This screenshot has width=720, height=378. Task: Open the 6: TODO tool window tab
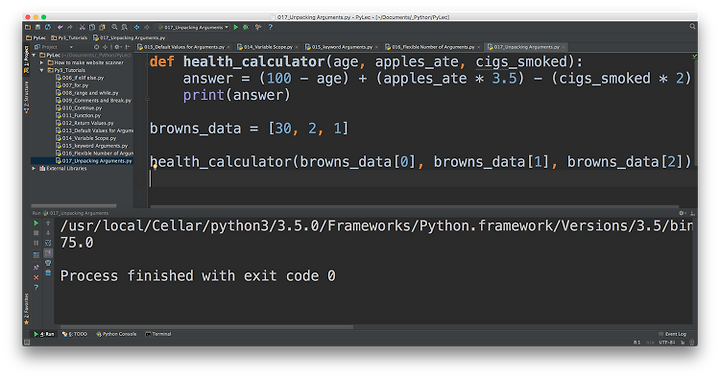74,334
